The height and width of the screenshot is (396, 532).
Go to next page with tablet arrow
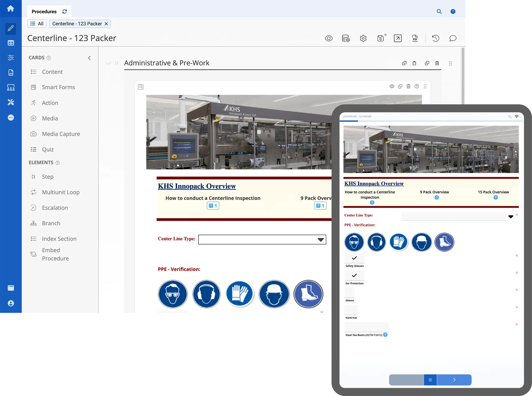click(454, 380)
